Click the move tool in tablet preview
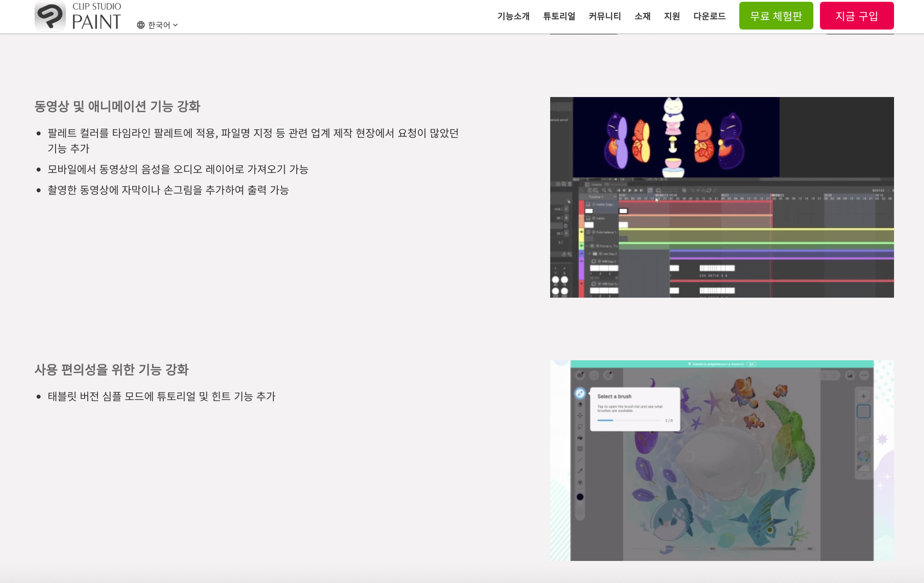 pos(580,415)
